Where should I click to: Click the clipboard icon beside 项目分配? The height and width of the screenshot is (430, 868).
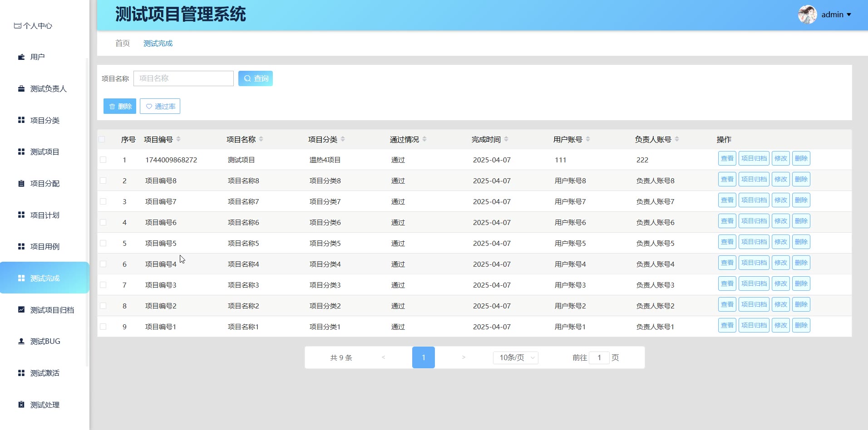tap(21, 183)
